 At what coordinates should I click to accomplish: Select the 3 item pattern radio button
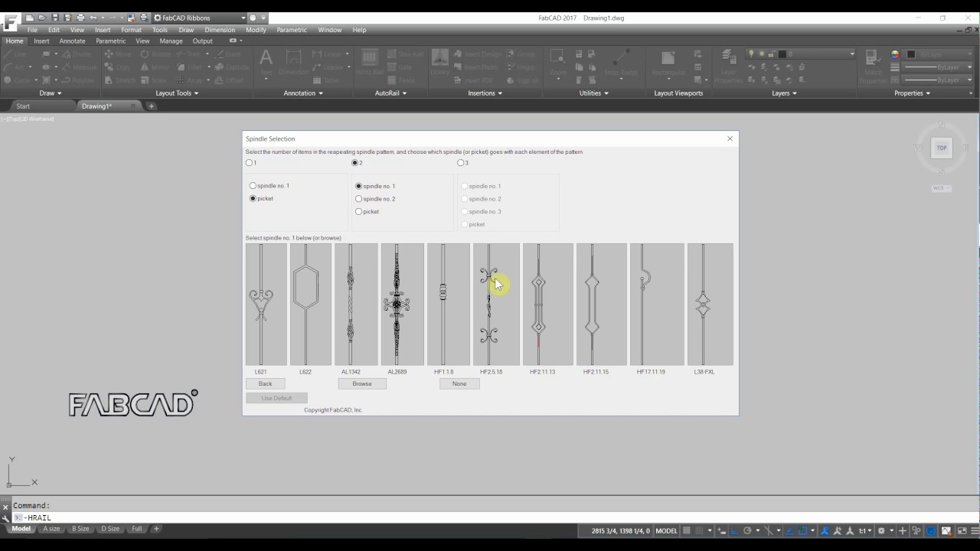(x=462, y=163)
